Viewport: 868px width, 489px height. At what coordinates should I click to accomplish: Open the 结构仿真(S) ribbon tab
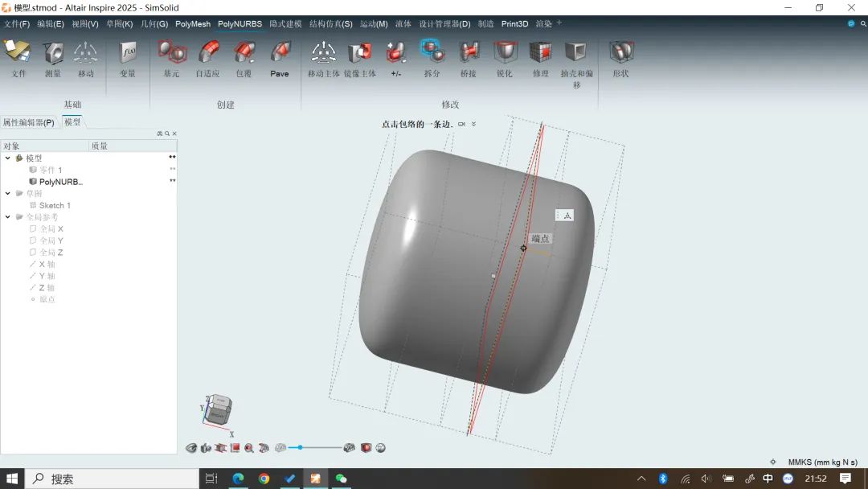[x=330, y=24]
